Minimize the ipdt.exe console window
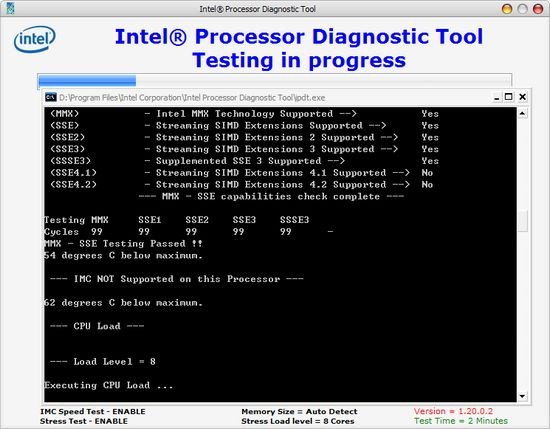 [x=496, y=98]
